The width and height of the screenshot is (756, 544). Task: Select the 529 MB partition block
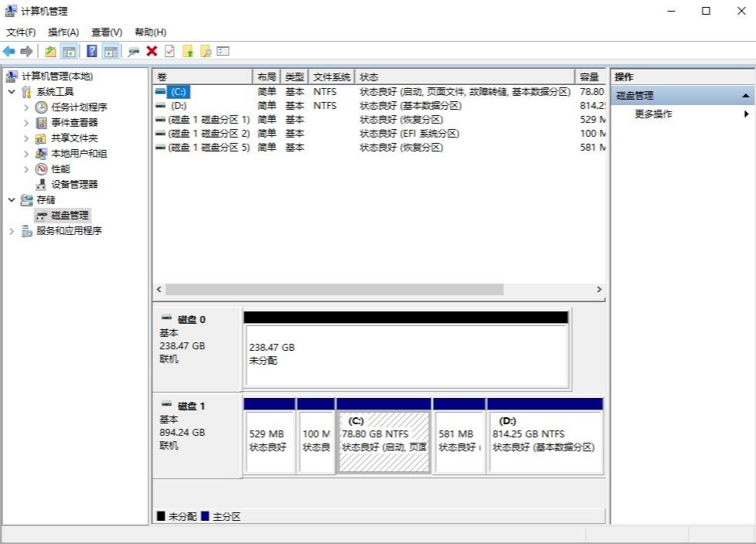270,436
